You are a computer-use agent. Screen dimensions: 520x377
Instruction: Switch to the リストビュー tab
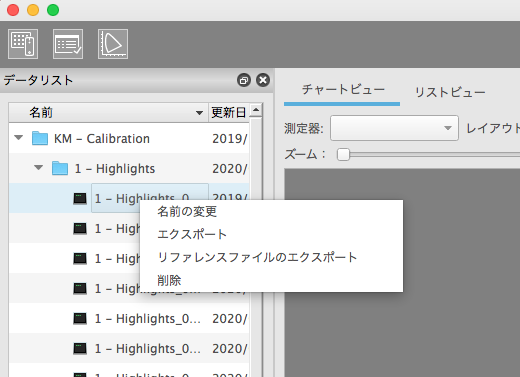(450, 92)
